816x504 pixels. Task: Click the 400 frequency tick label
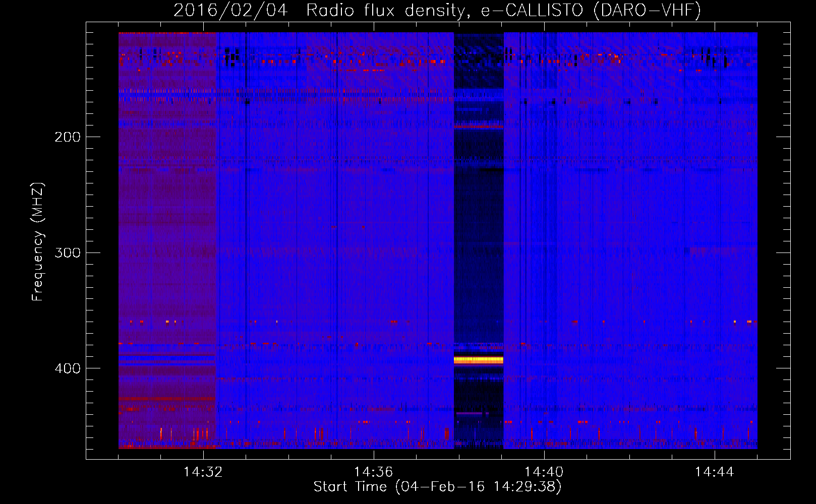point(68,368)
